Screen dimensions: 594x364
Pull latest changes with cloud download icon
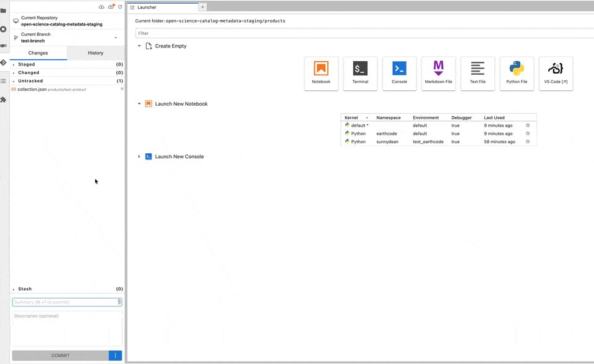pos(101,7)
